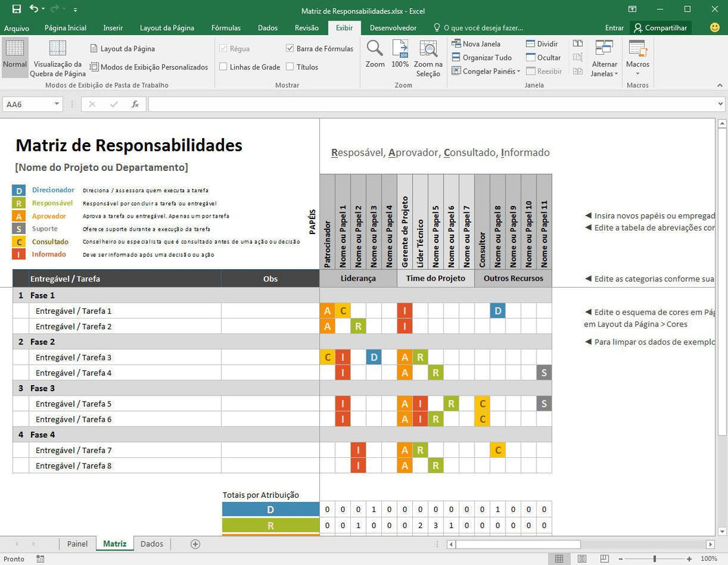Click the zoom slider handle
The width and height of the screenshot is (728, 565).
coord(655,559)
